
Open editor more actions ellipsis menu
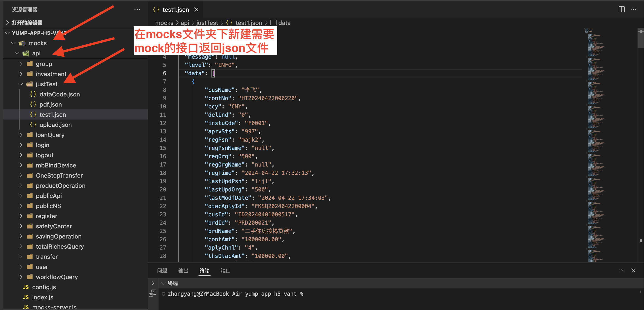[633, 9]
